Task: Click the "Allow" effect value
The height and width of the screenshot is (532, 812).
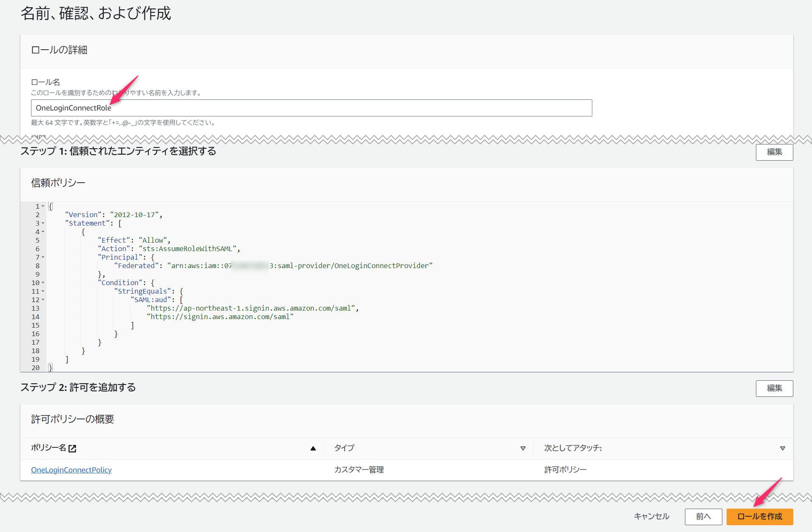Action: click(x=153, y=241)
